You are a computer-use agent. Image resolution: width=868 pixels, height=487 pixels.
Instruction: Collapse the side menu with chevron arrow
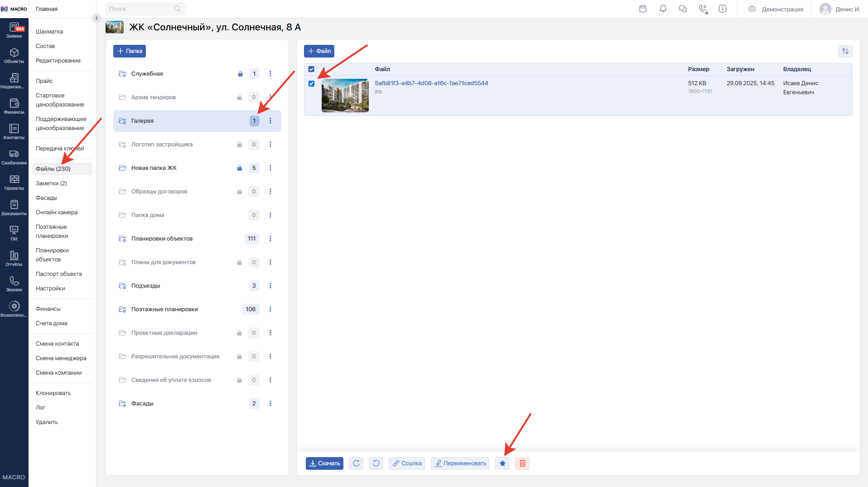tap(96, 18)
